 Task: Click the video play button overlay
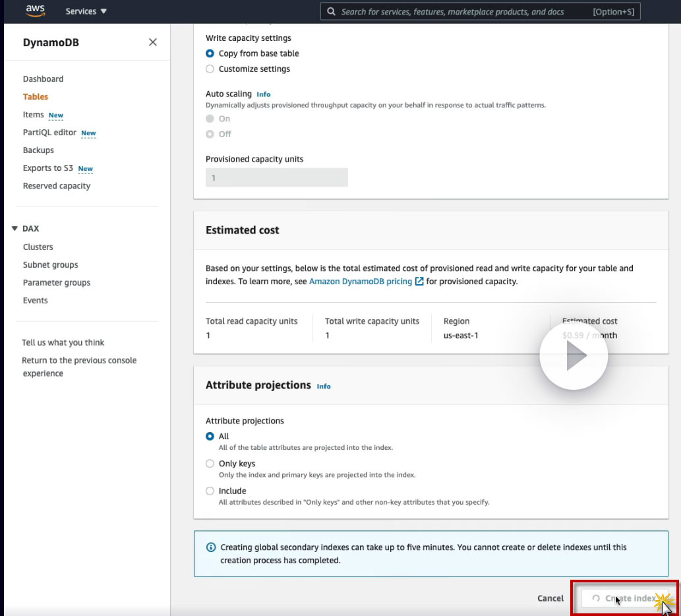tap(574, 356)
